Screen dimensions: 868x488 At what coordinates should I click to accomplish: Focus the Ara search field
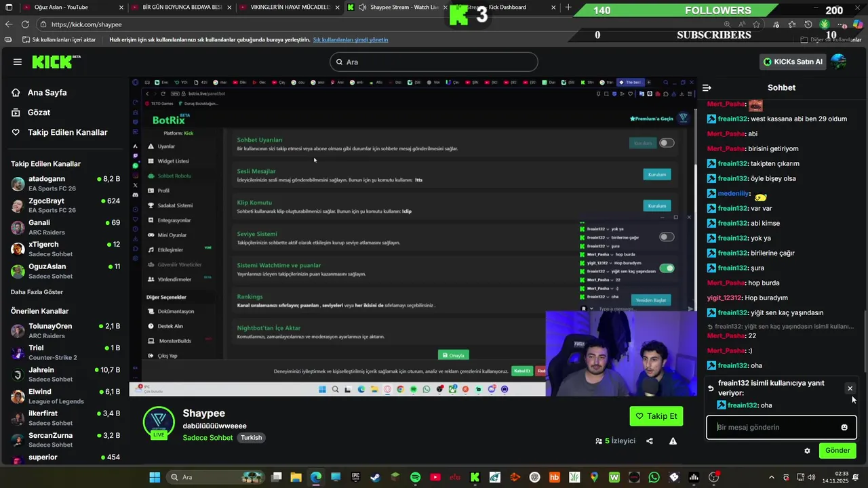tap(434, 62)
